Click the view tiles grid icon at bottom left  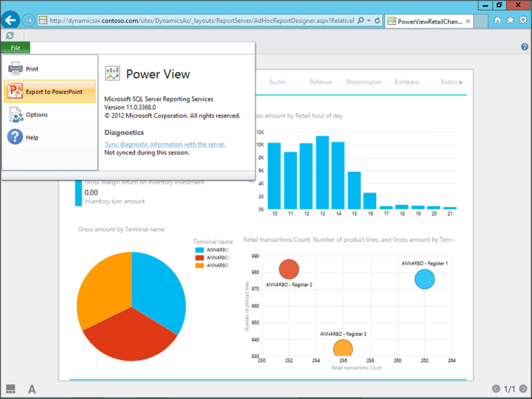[x=11, y=389]
